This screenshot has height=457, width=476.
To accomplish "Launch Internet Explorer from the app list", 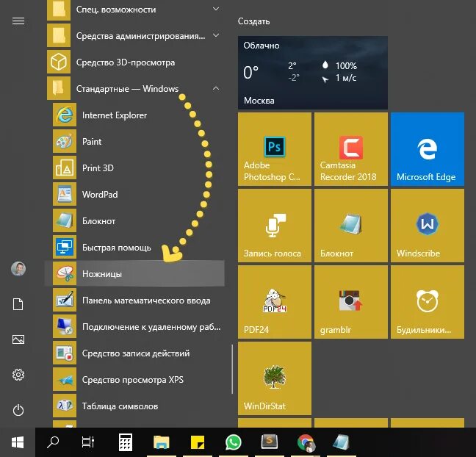I will coord(135,115).
